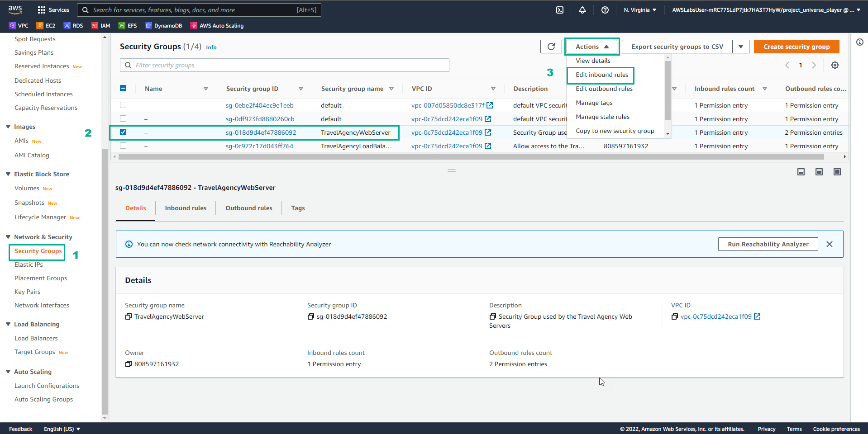Dismiss the Reachability Analyzer banner
868x434 pixels.
[x=830, y=244]
